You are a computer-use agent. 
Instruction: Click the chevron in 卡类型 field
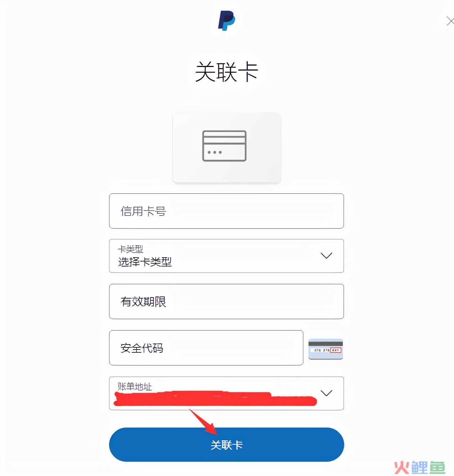point(326,255)
